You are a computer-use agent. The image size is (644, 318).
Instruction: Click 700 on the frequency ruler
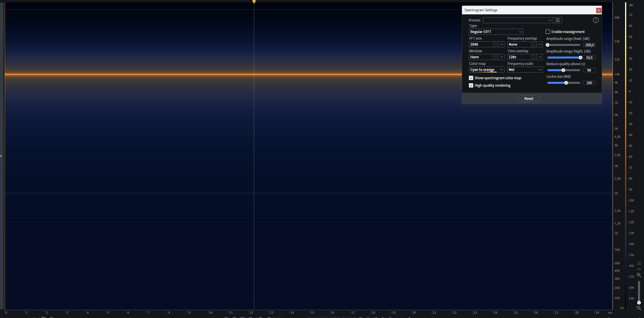pyautogui.click(x=617, y=250)
